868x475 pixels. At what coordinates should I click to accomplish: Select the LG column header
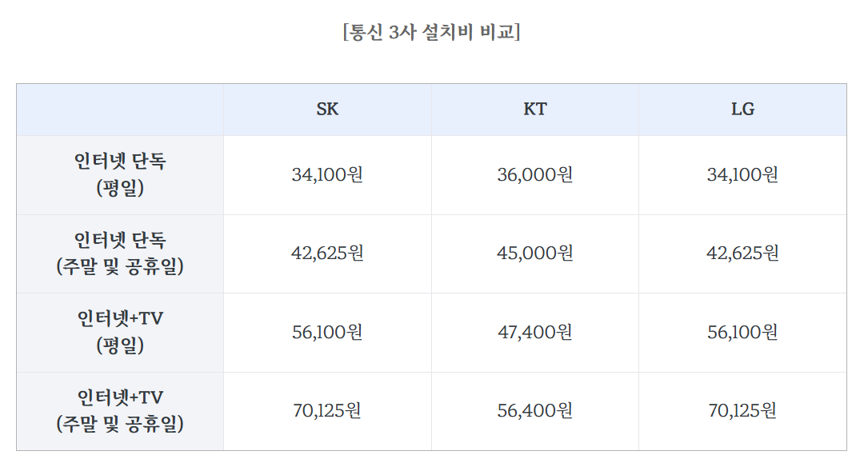coord(742,109)
